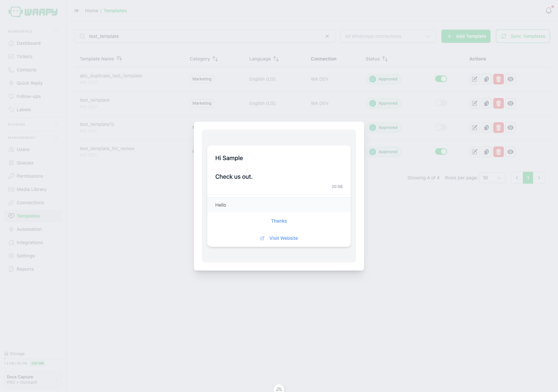Click Sync Templates button

tap(523, 36)
